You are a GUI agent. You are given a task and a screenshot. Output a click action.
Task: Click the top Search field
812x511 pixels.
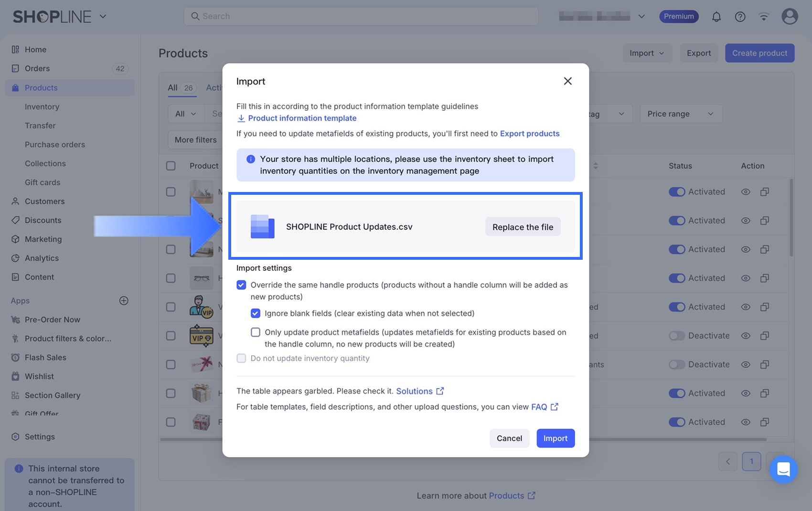click(x=361, y=16)
